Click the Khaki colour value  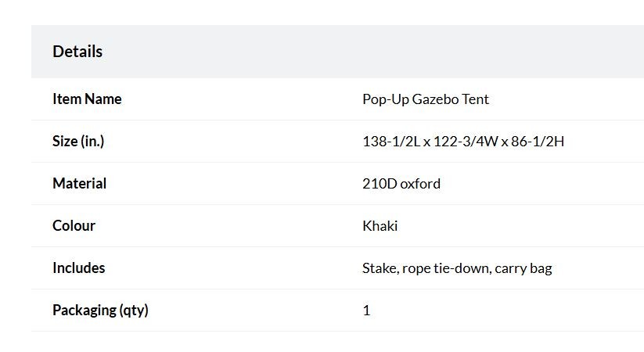(380, 226)
